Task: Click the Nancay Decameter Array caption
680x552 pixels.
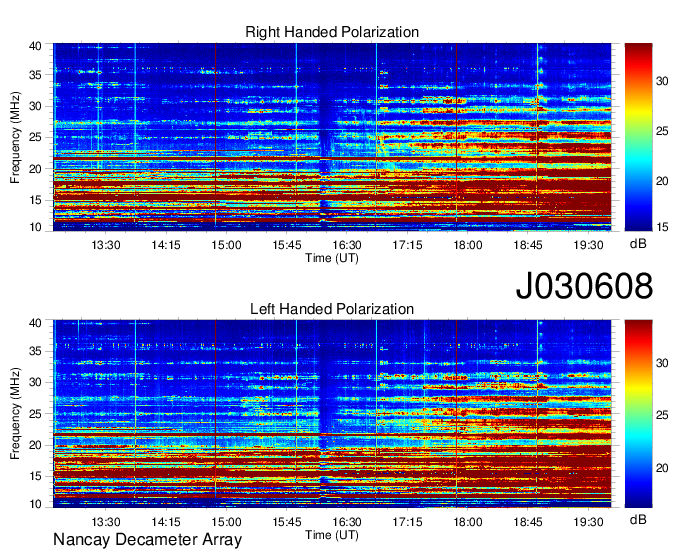Action: pos(147,540)
